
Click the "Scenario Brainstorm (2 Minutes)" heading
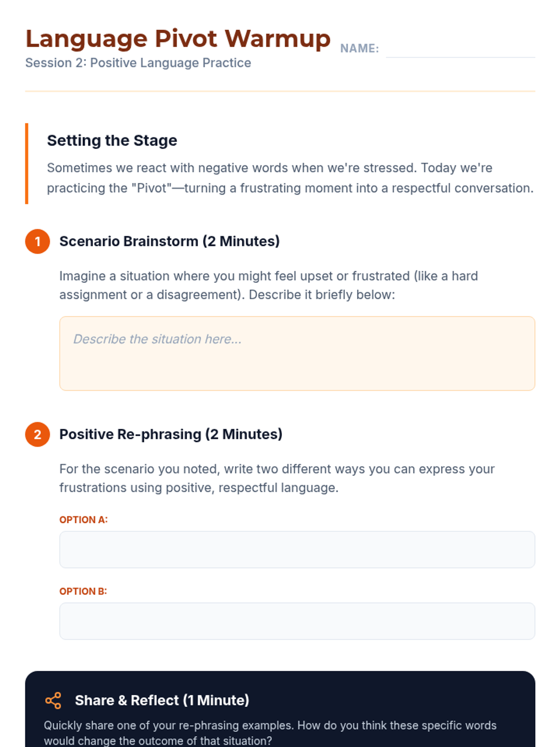[169, 241]
